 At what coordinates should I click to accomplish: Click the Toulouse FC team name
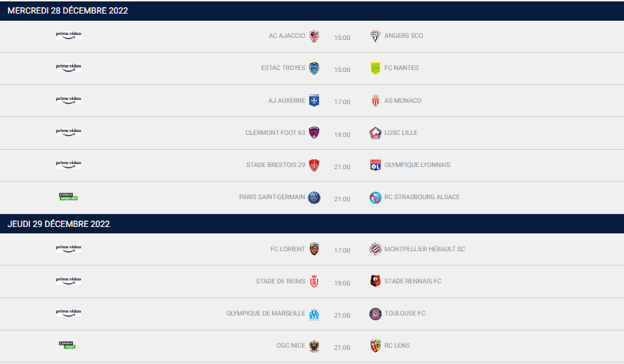click(x=405, y=313)
